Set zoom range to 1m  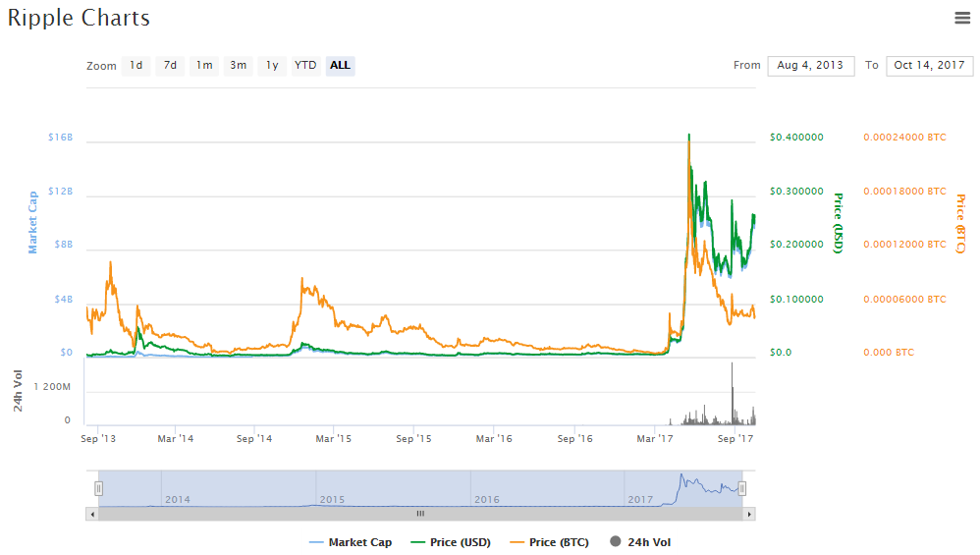204,66
